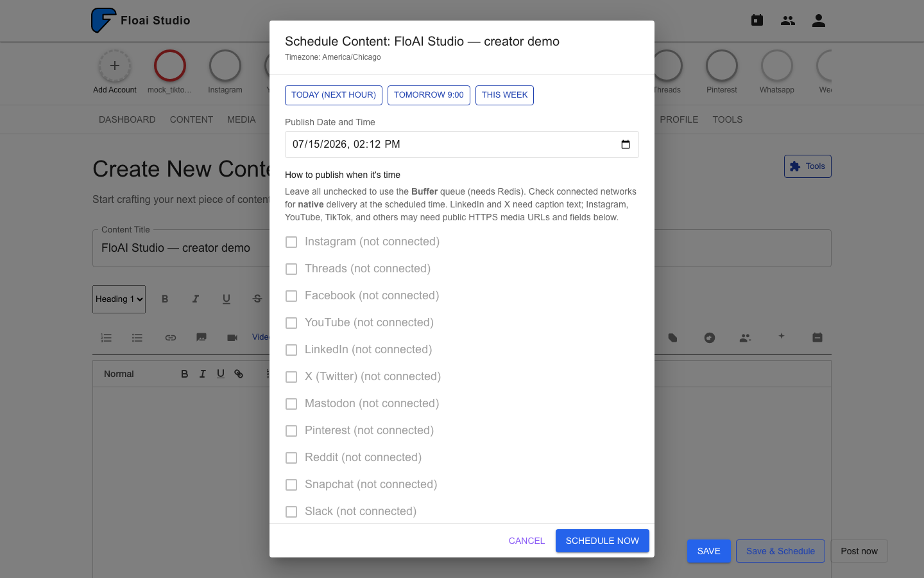Check the Reddit (not connected) checkbox
The width and height of the screenshot is (924, 578).
pos(291,458)
